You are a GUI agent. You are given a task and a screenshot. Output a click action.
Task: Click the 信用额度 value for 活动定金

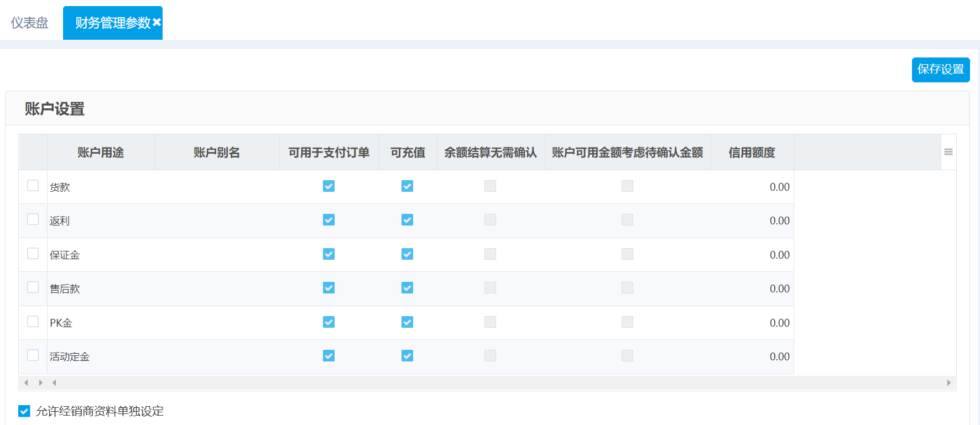click(x=780, y=357)
